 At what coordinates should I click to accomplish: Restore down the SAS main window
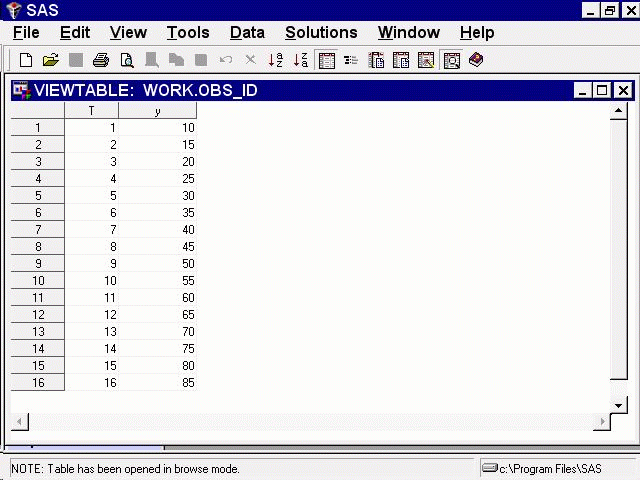pyautogui.click(x=610, y=10)
